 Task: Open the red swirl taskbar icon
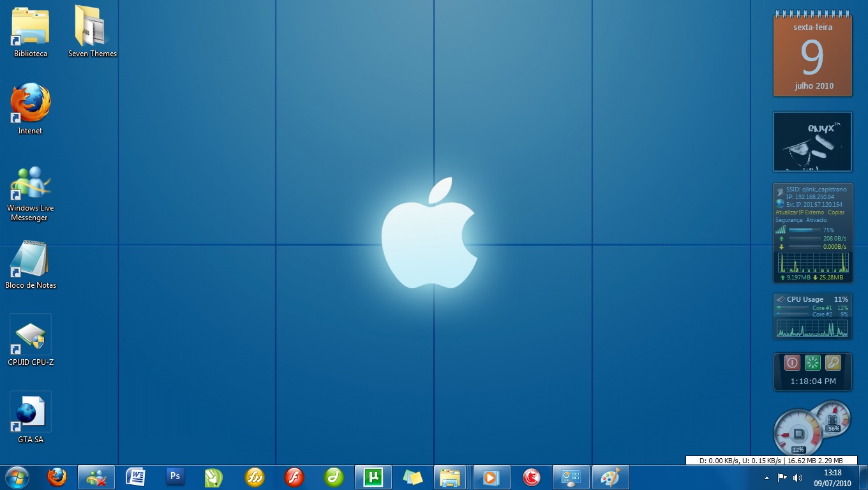531,477
